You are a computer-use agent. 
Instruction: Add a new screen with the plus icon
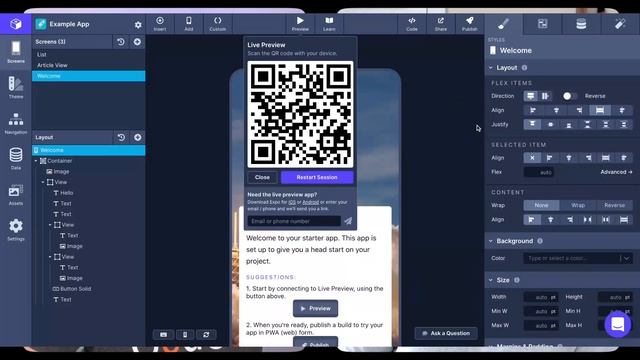pyautogui.click(x=137, y=42)
